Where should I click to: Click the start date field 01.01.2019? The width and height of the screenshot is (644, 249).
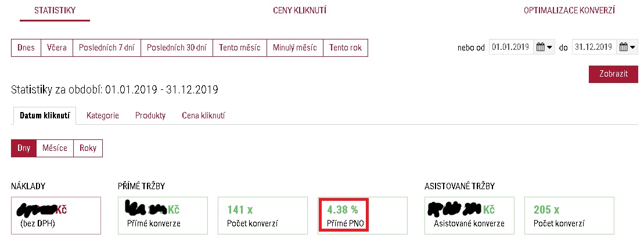point(512,47)
